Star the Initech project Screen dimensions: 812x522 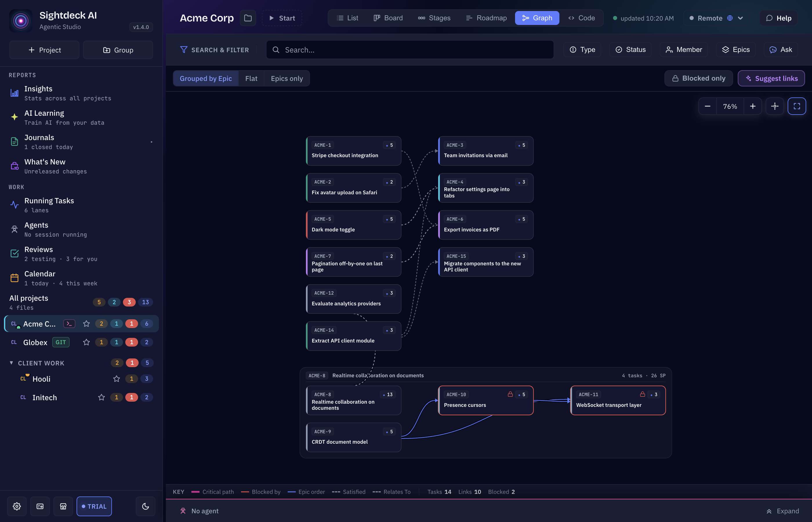[101, 397]
